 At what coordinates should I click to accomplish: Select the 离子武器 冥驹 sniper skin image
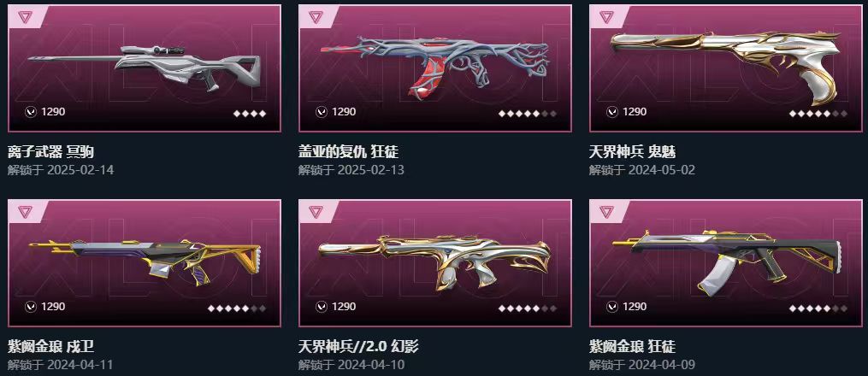coord(145,68)
